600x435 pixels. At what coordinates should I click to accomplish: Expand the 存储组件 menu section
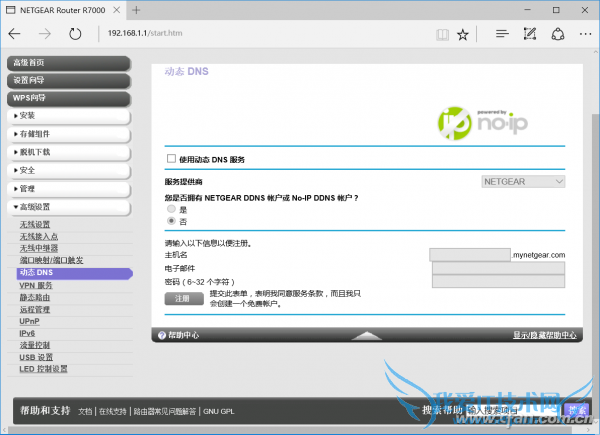pyautogui.click(x=69, y=134)
